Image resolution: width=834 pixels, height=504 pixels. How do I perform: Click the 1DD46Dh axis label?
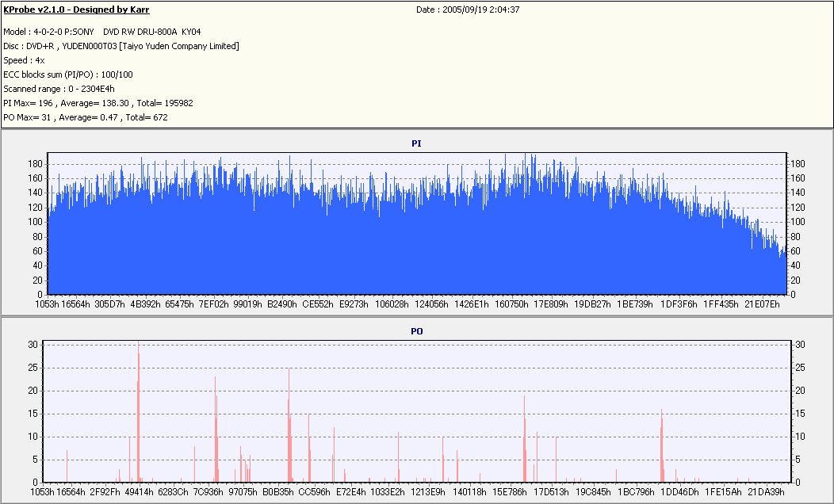point(679,492)
